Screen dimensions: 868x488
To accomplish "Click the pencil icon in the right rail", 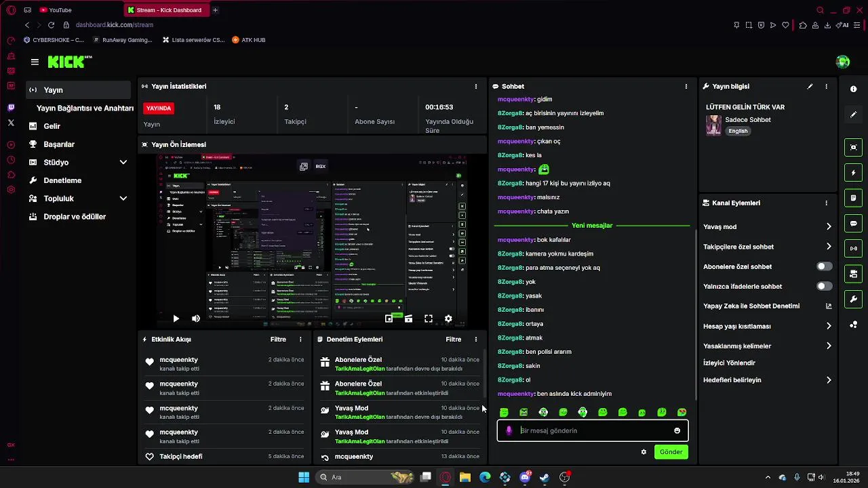I will [x=853, y=115].
